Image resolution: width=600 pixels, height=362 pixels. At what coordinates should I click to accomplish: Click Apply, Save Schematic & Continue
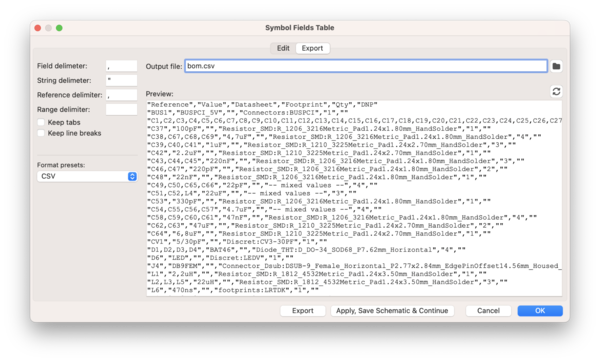pyautogui.click(x=392, y=311)
